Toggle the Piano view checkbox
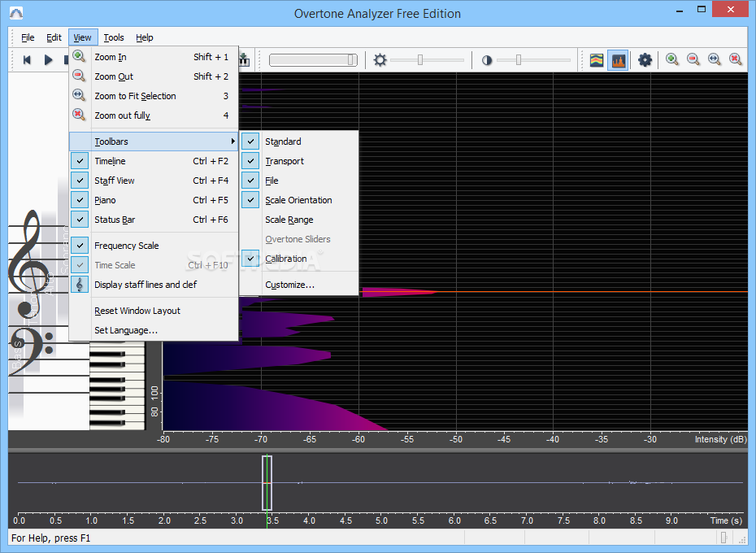The height and width of the screenshot is (553, 756). click(80, 200)
